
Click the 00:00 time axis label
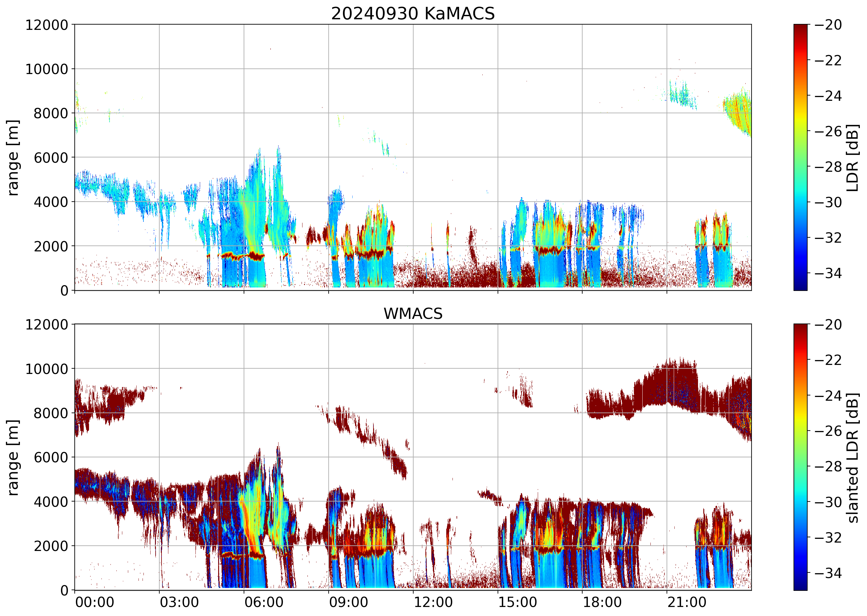tap(95, 602)
